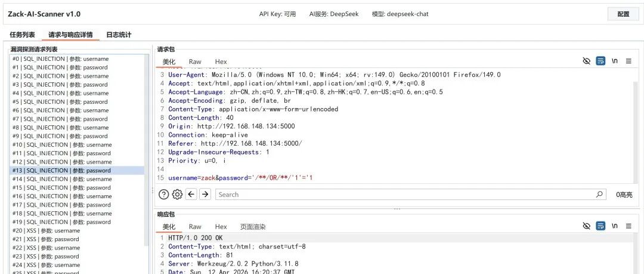Click the User-Agent header line
This screenshot has width=644, height=274.
(335, 75)
